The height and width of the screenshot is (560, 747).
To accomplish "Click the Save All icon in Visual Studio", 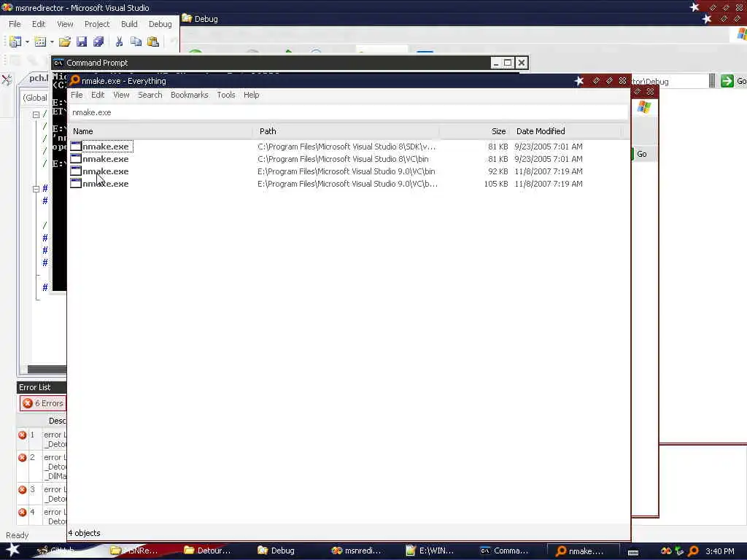I will pos(98,42).
